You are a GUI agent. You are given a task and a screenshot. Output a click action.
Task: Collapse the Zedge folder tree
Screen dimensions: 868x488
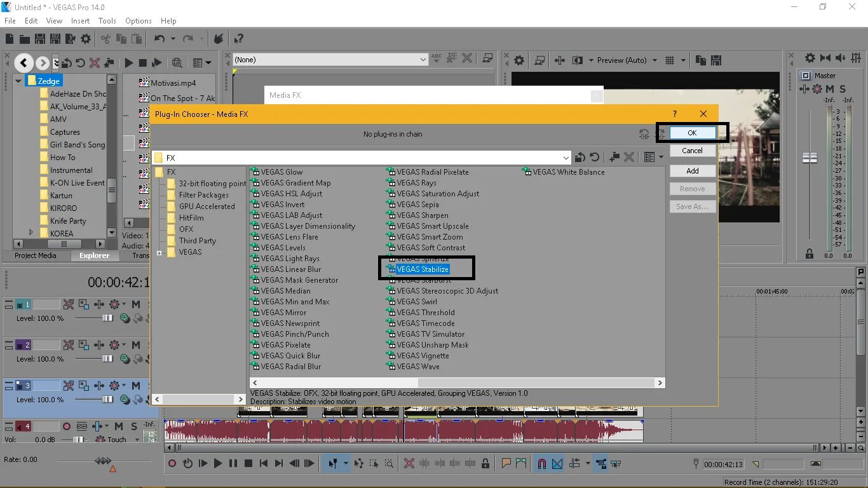[x=18, y=81]
